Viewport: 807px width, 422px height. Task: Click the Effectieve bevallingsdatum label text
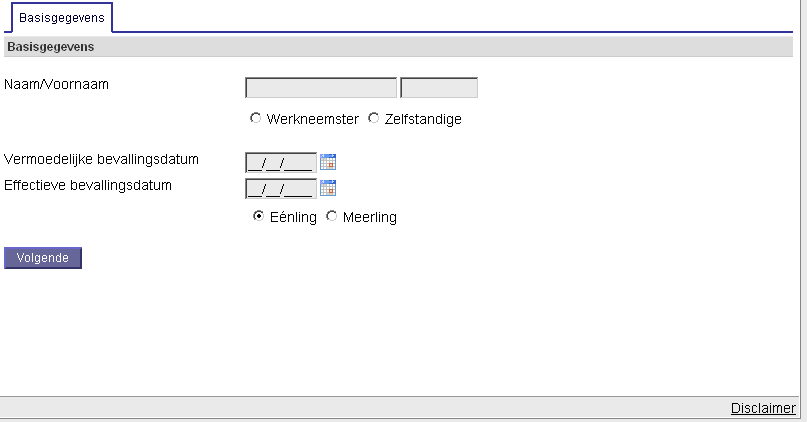pyautogui.click(x=88, y=185)
